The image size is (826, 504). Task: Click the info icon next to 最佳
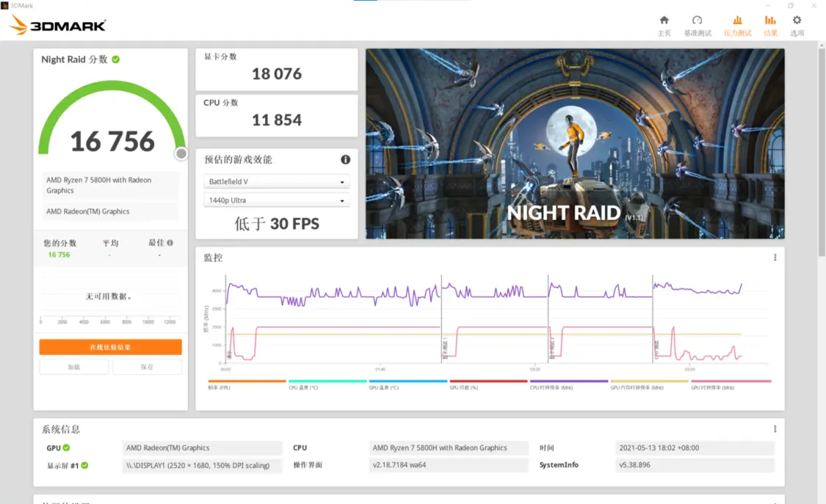tap(170, 243)
